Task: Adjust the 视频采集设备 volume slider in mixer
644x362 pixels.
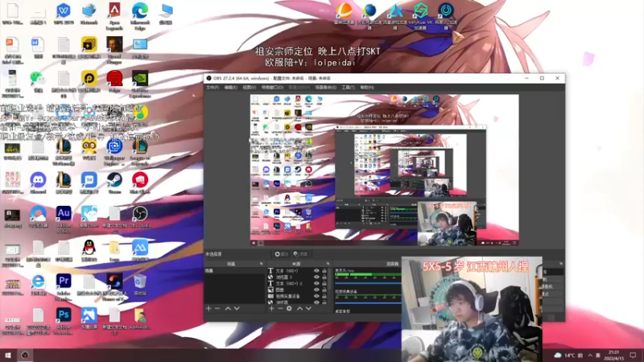Action: coord(368,303)
